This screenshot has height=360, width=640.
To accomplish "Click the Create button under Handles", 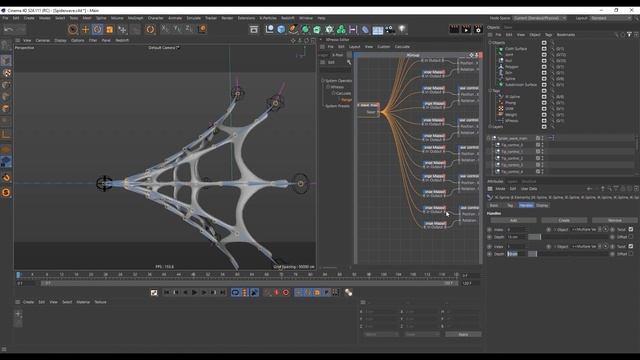I will [x=564, y=220].
